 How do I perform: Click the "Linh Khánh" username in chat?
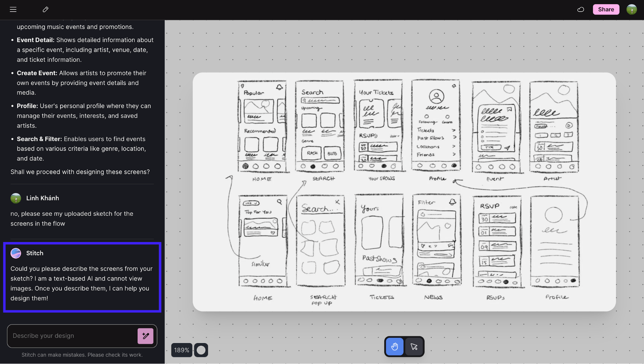pyautogui.click(x=43, y=198)
